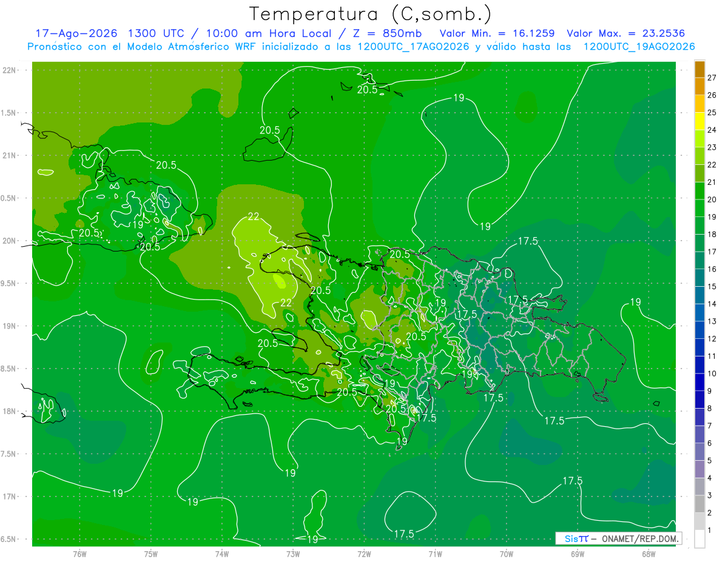Click color scale label "17"

(712, 252)
